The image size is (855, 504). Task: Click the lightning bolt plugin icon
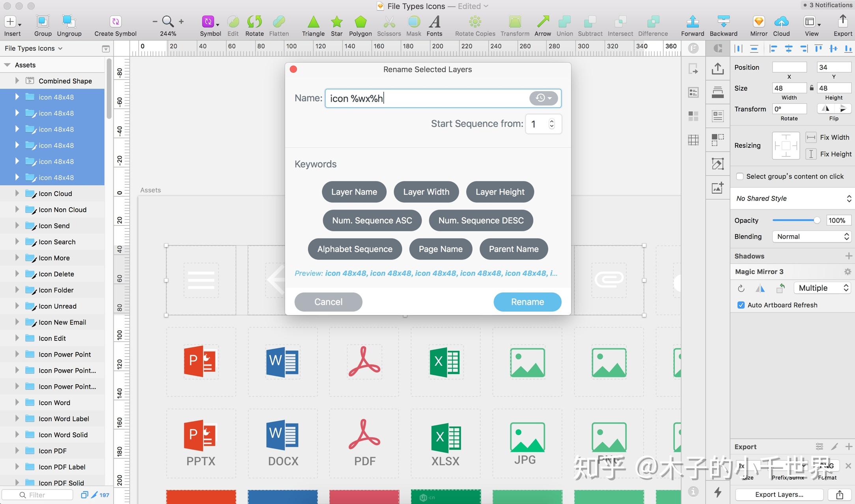[x=718, y=492]
